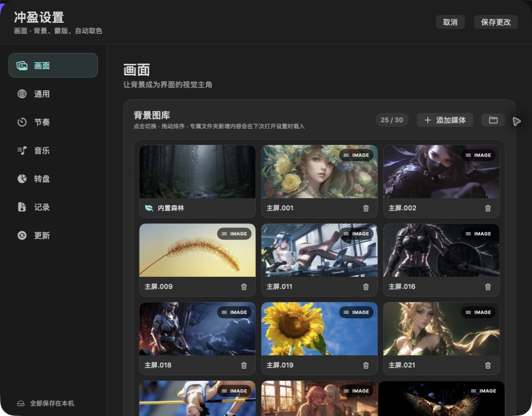532x416 pixels.
Task: Delete background 主屏.021 with trash icon
Action: [488, 366]
